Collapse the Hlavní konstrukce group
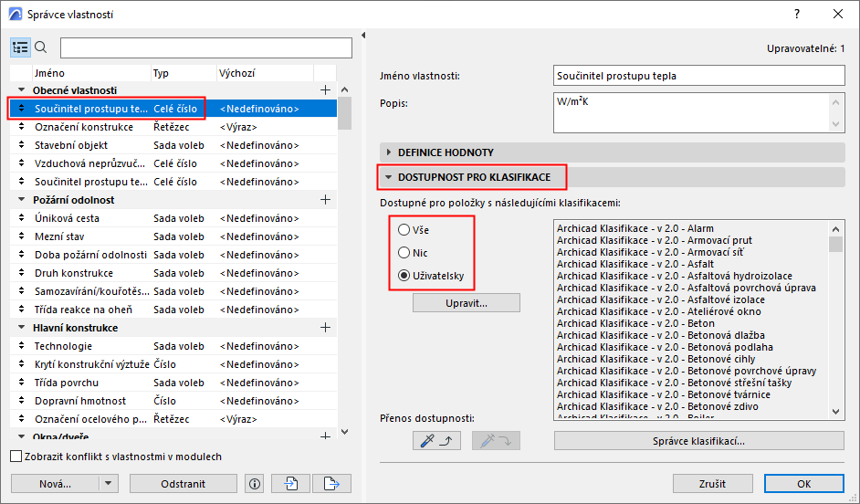Image resolution: width=860 pixels, height=504 pixels. [21, 328]
